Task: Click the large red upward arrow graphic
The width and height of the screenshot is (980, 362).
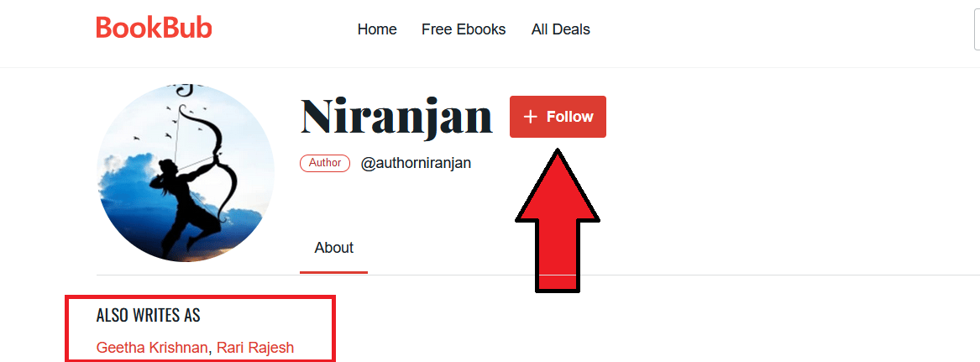Action: [x=557, y=220]
